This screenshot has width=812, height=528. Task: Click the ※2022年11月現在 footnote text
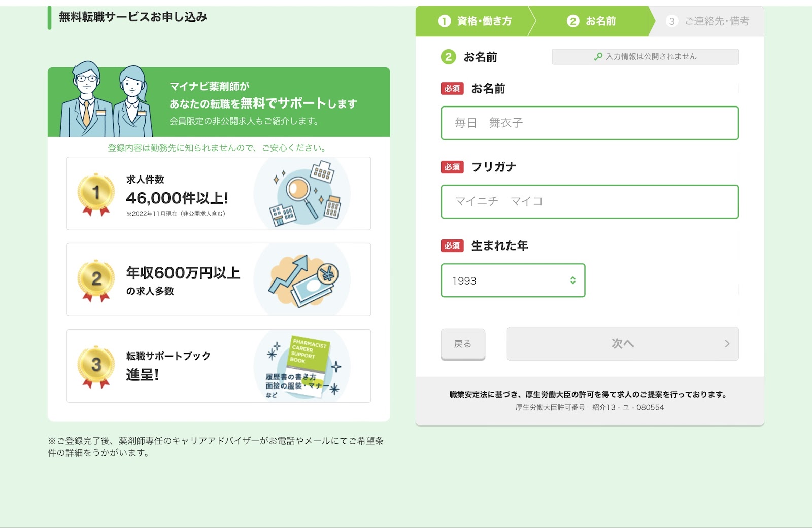(176, 214)
